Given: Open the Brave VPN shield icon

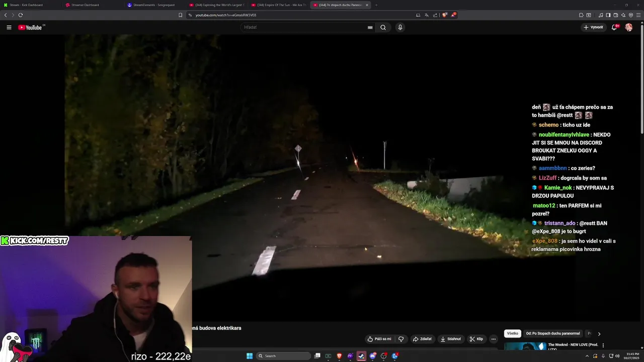Looking at the screenshot, I should (631, 15).
